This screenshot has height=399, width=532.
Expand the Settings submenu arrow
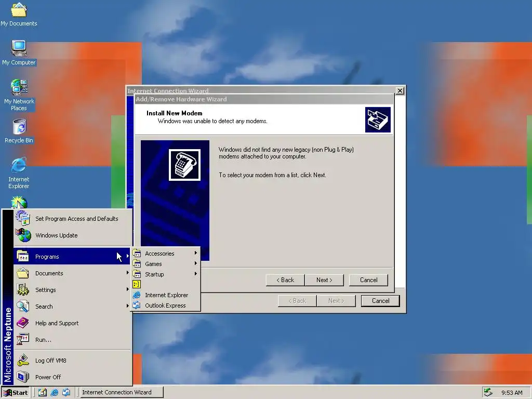(x=128, y=289)
